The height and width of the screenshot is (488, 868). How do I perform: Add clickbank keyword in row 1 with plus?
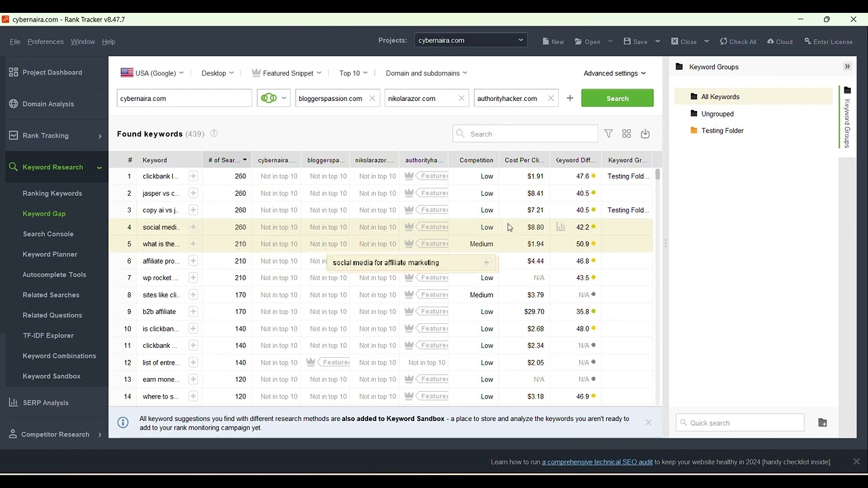tap(193, 176)
